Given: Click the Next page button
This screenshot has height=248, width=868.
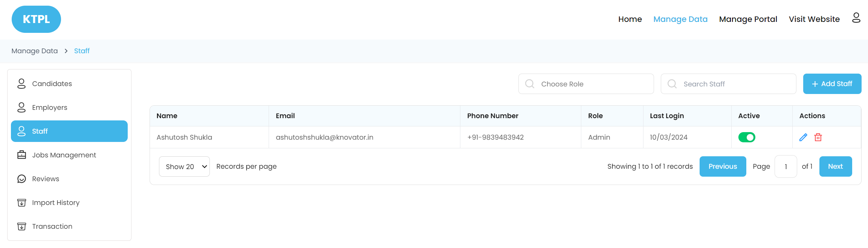Looking at the screenshot, I should [x=835, y=166].
